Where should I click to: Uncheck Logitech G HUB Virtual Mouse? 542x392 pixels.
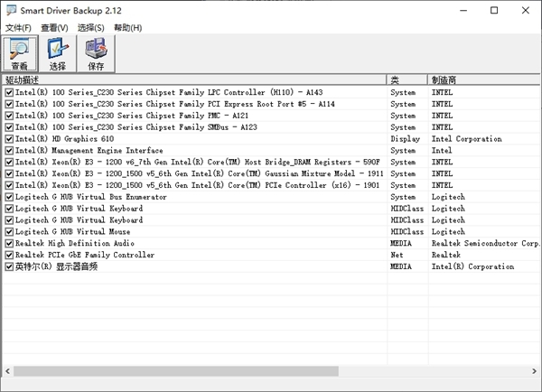point(9,231)
